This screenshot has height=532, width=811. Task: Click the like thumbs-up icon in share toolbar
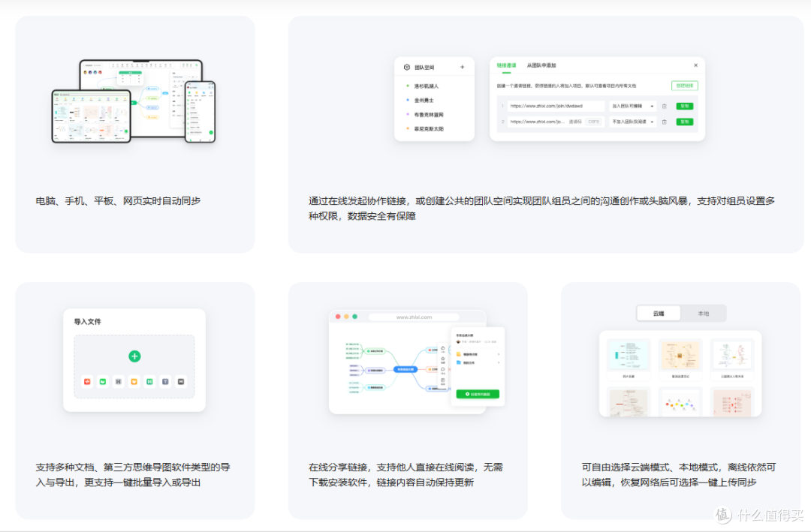tap(443, 349)
